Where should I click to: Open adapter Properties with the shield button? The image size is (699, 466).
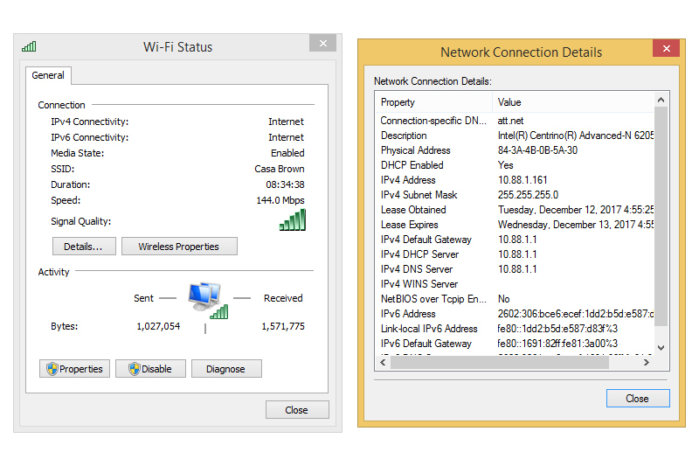75,369
